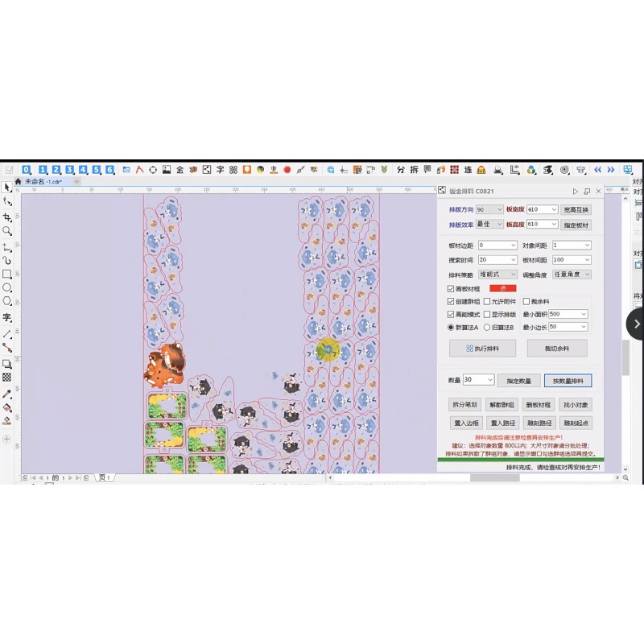The height and width of the screenshot is (644, 644).
Task: Click the red board frame color swatch
Action: pyautogui.click(x=502, y=288)
